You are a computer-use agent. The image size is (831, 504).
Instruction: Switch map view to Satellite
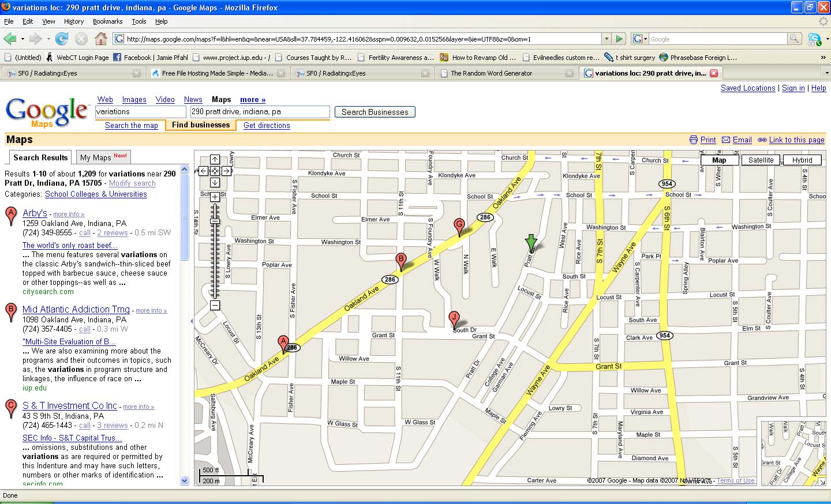click(761, 160)
